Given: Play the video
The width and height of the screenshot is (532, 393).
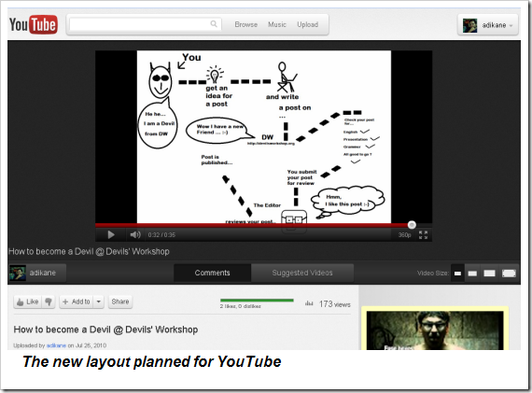Looking at the screenshot, I should tap(111, 234).
